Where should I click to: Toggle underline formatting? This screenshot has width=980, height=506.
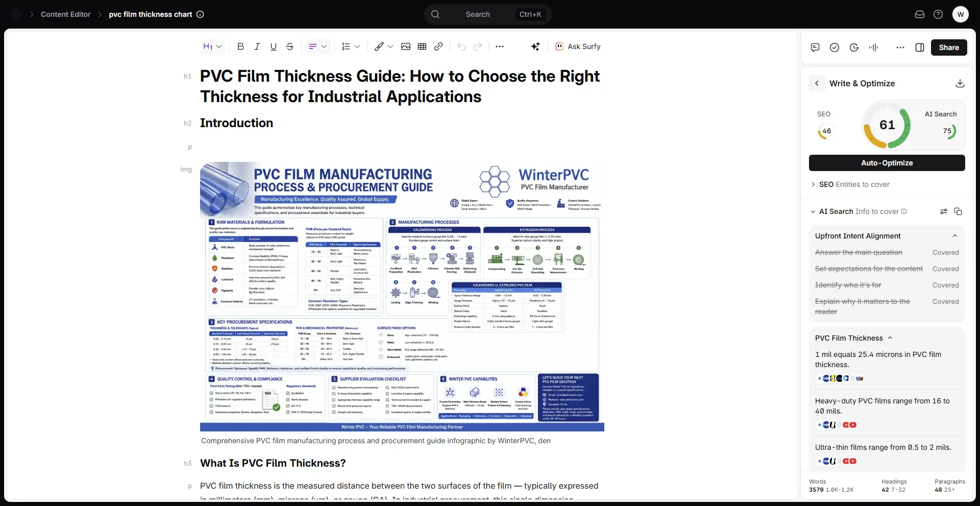(x=274, y=46)
